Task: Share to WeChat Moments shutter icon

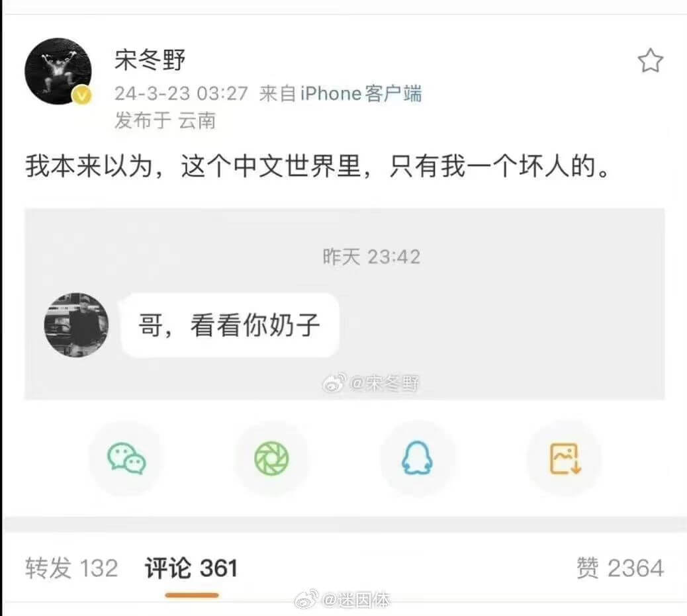Action: point(271,459)
